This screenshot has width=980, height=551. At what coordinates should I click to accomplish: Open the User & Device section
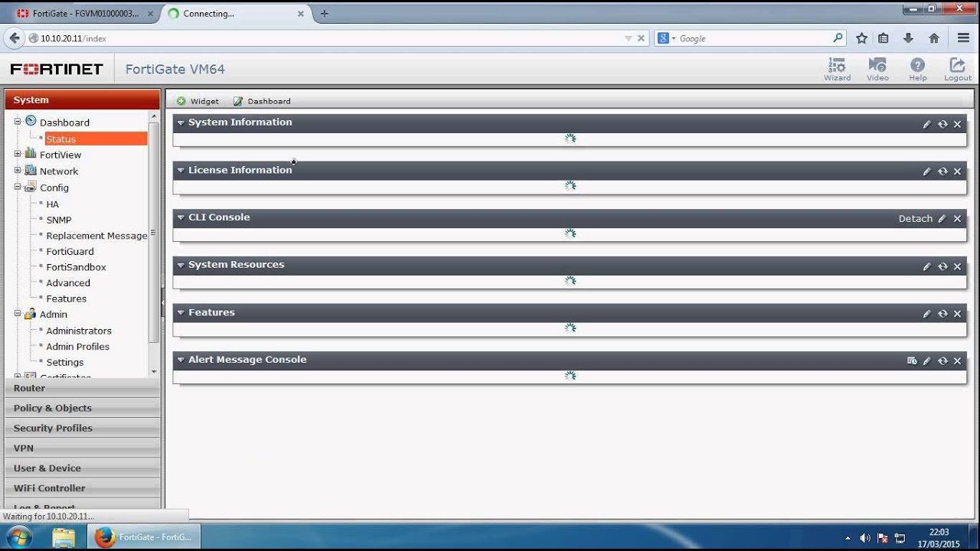pyautogui.click(x=82, y=468)
